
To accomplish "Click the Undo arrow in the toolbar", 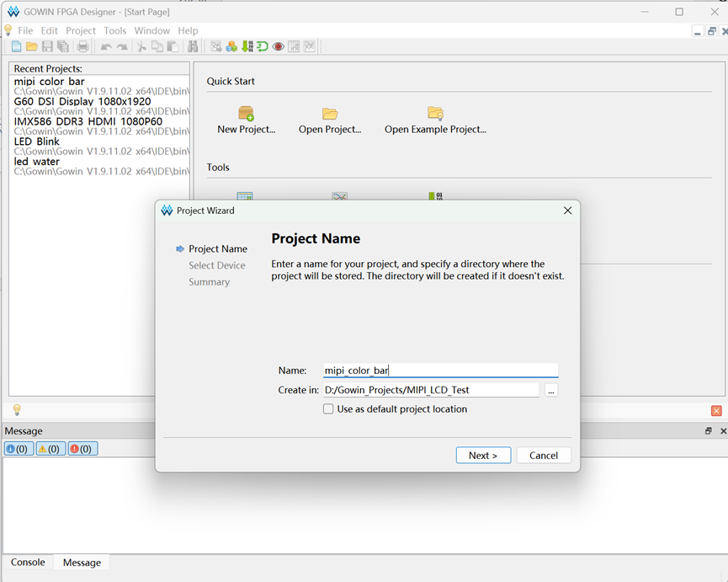I will tap(106, 47).
